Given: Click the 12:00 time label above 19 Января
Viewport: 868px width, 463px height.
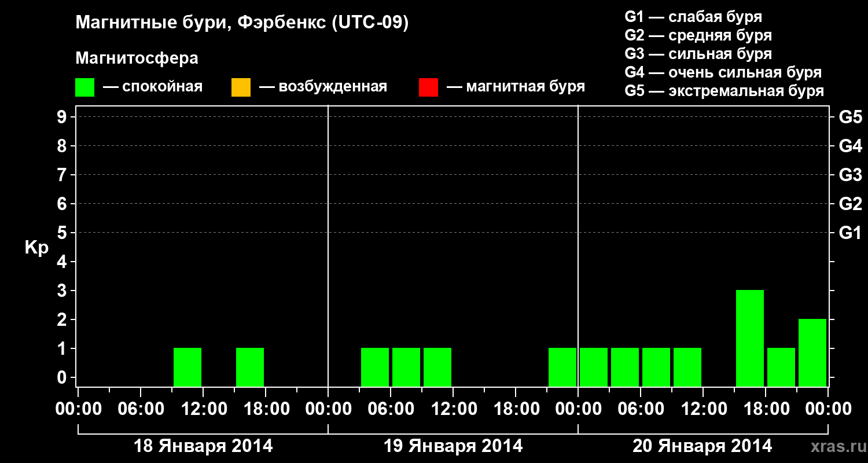Looking at the screenshot, I should [454, 409].
